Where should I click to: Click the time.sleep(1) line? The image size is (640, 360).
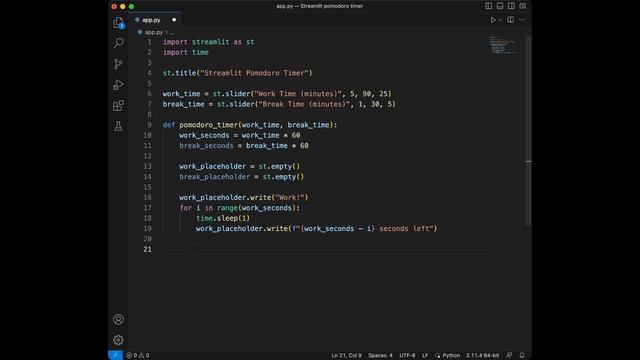223,218
